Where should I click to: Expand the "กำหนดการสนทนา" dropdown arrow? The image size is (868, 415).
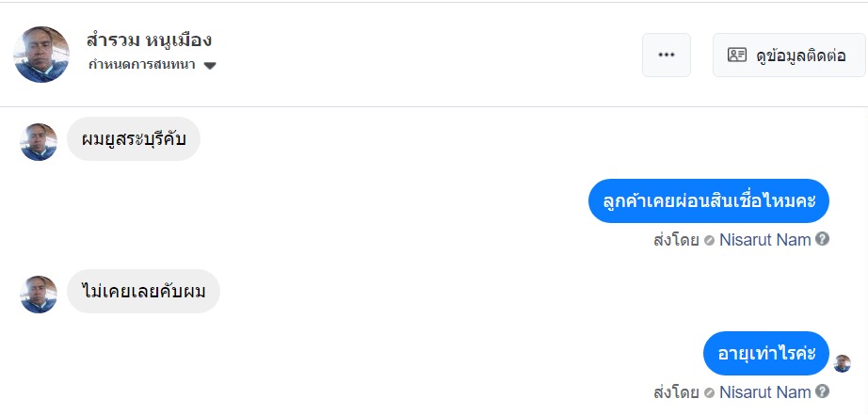210,66
